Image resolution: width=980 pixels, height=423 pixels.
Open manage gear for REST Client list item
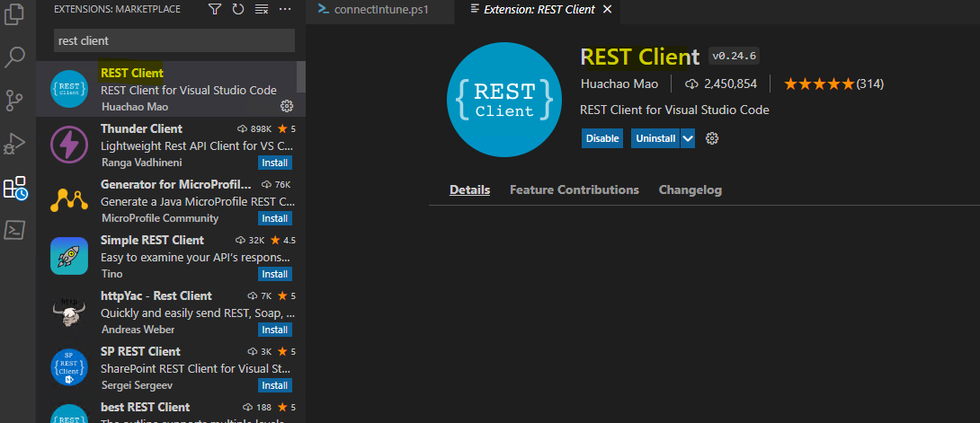[287, 106]
